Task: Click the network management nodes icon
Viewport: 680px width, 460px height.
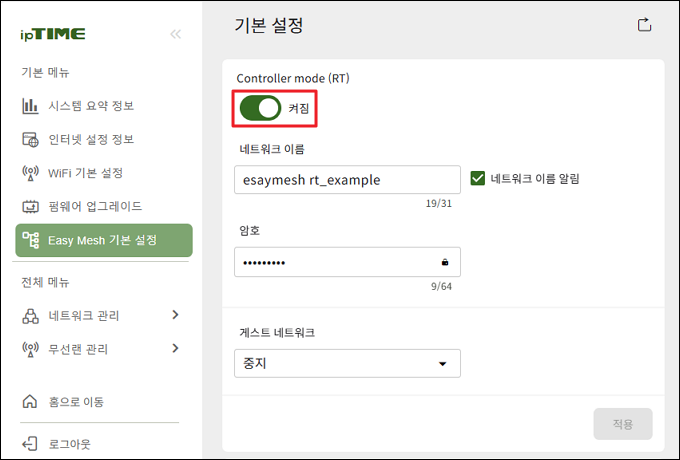Action: (30, 316)
